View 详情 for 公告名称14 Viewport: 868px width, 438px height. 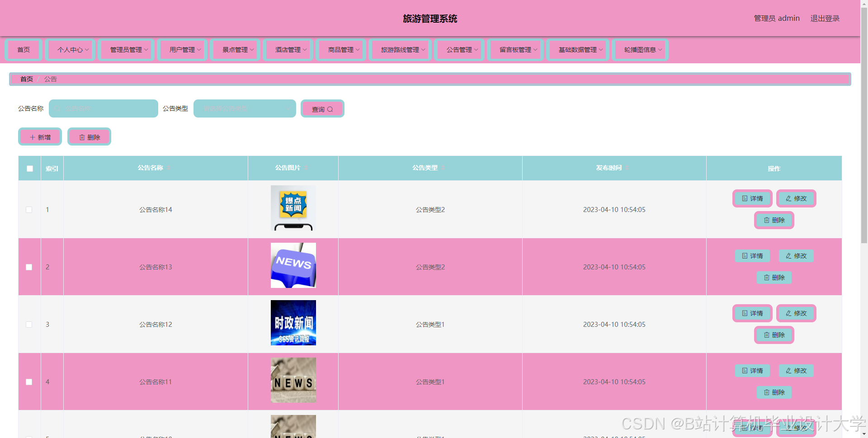tap(752, 198)
